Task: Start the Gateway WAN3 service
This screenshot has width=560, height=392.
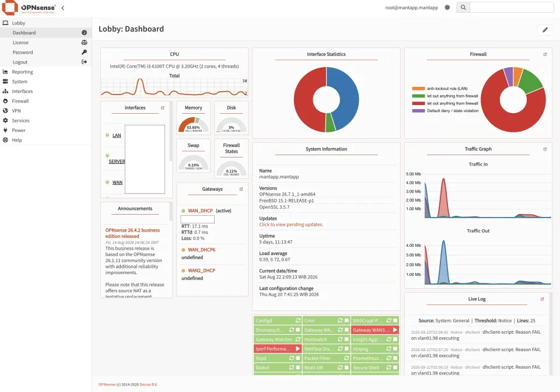Action: 395,330
